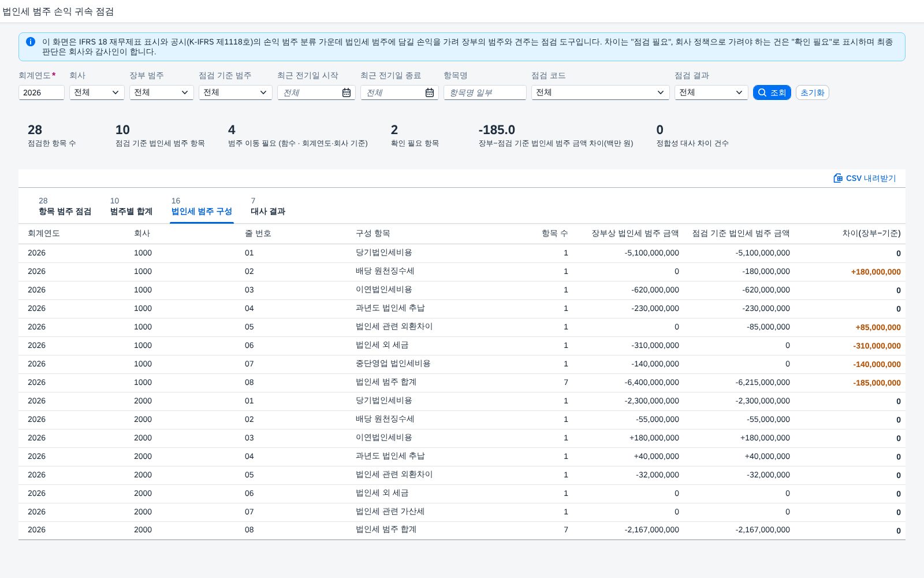The width and height of the screenshot is (924, 578).
Task: Click the 장부상 법인세 범주 금액 header
Action: coord(635,234)
